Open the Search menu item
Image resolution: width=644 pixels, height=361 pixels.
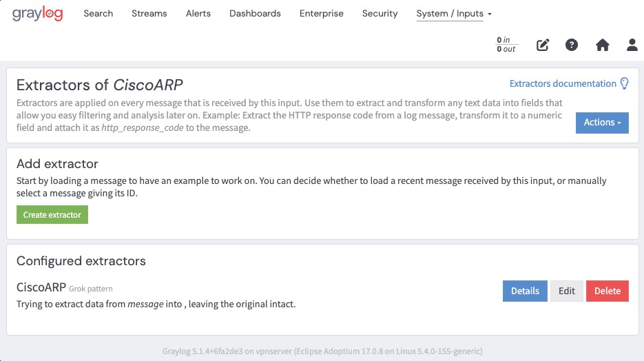[x=98, y=14]
